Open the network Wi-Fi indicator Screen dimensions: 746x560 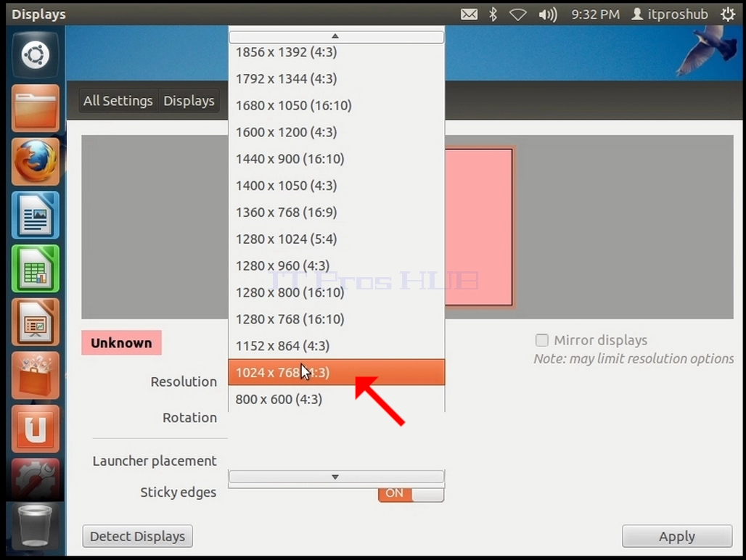click(x=517, y=15)
